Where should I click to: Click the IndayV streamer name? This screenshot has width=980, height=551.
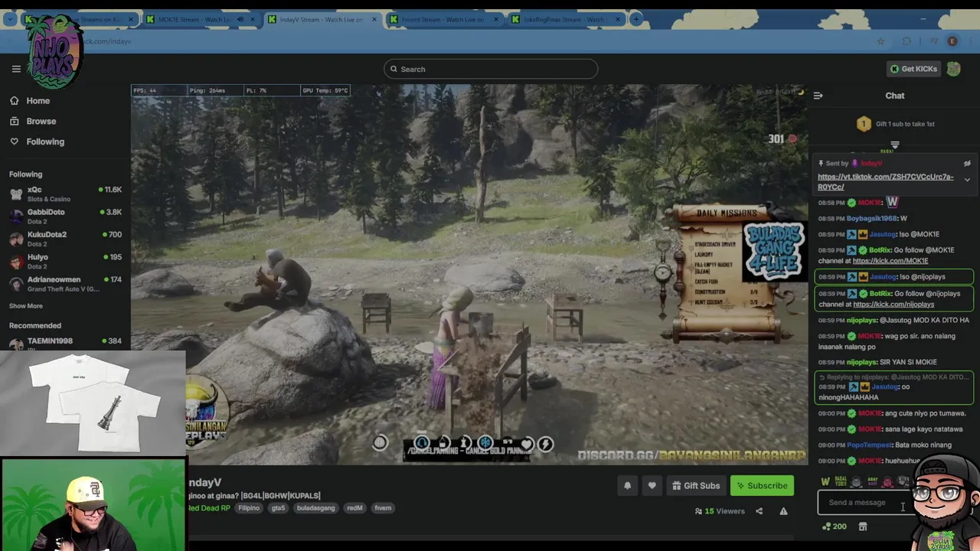(204, 482)
